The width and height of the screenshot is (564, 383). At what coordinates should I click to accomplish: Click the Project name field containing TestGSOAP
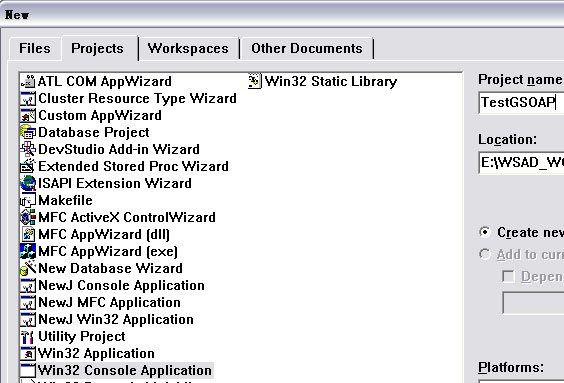[521, 102]
